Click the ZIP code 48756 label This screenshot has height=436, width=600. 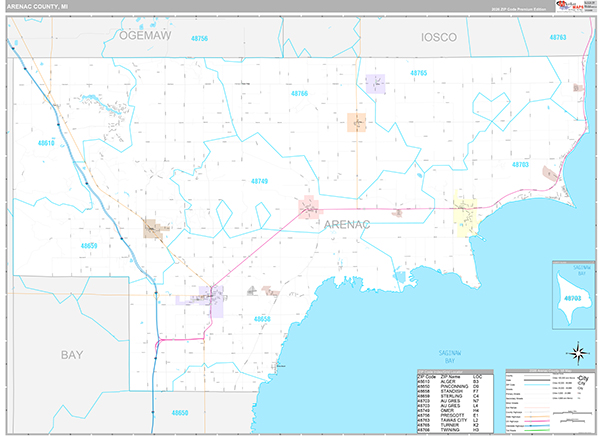click(200, 38)
